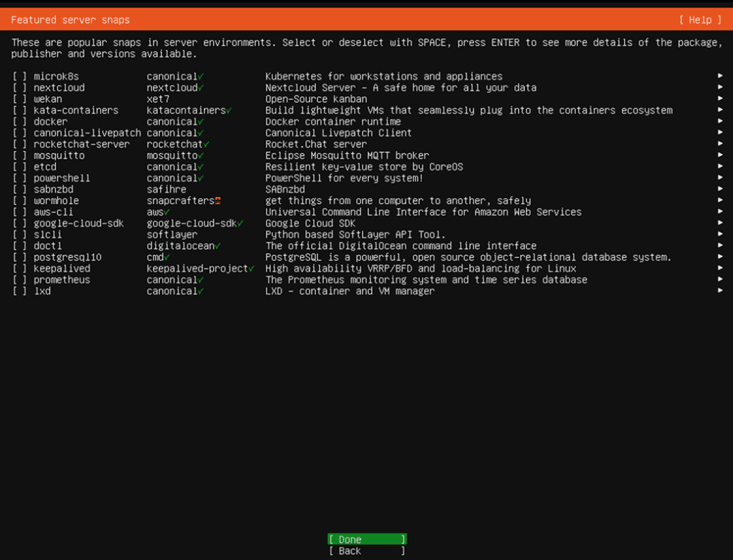Click the 'softlayer' publisher name
This screenshot has width=733, height=560.
172,234
